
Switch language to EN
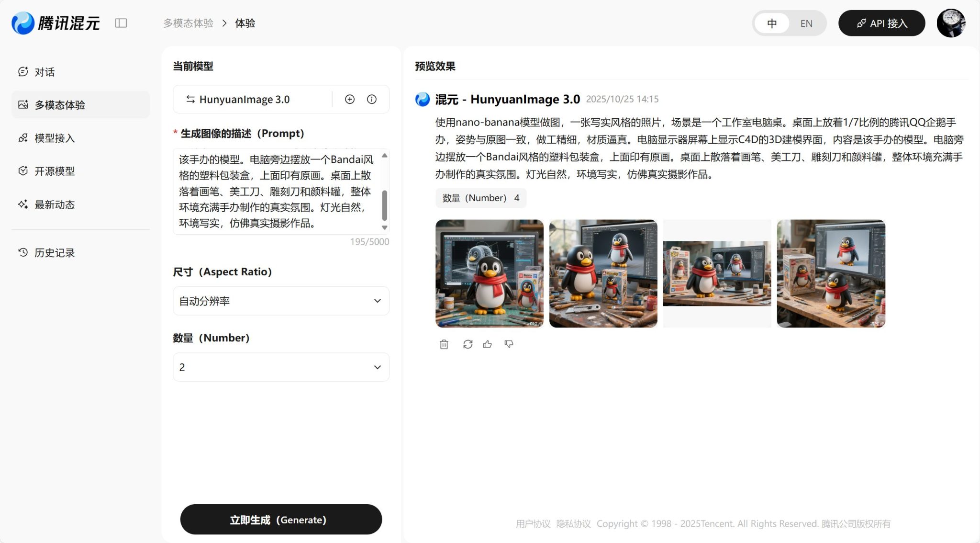coord(806,23)
